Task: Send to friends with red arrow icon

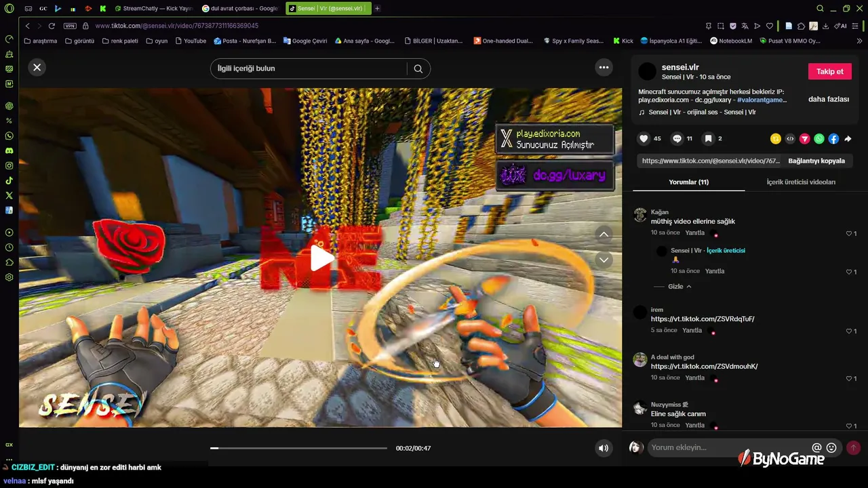Action: [804, 139]
